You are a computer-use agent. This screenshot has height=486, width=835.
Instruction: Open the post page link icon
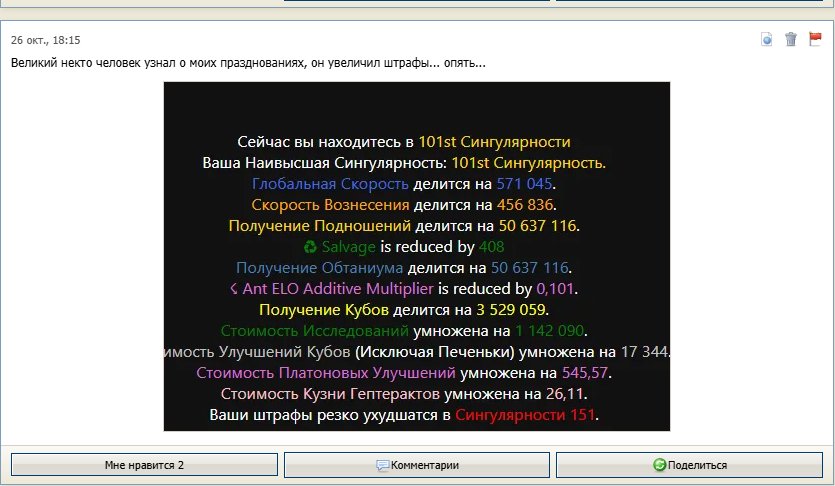click(x=766, y=39)
